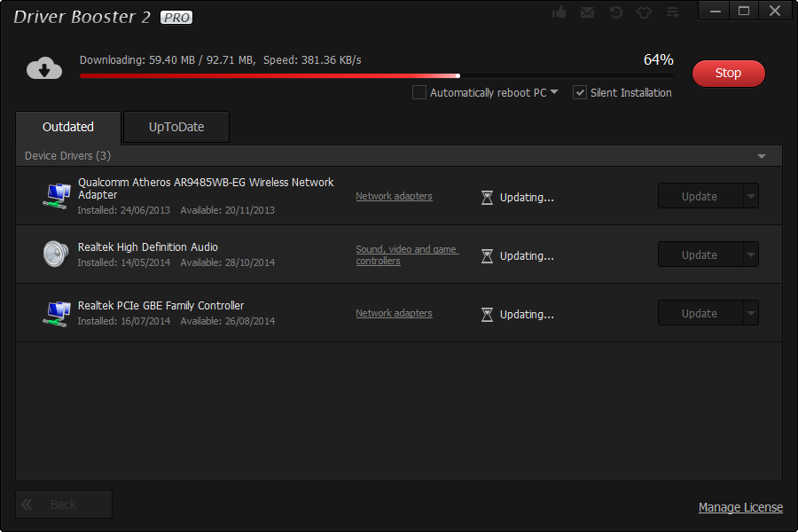Open the feedback envelope icon
Image resolution: width=798 pixels, height=532 pixels.
[587, 12]
